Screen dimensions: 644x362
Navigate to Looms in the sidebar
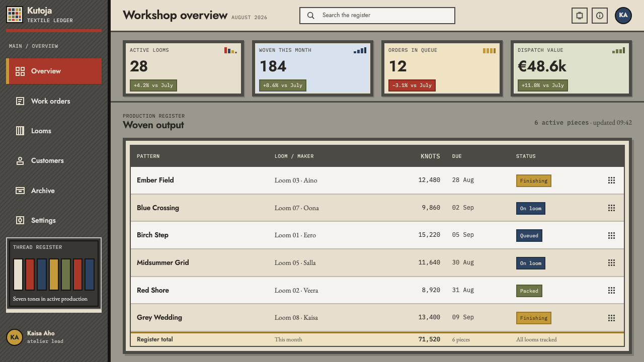click(x=54, y=131)
